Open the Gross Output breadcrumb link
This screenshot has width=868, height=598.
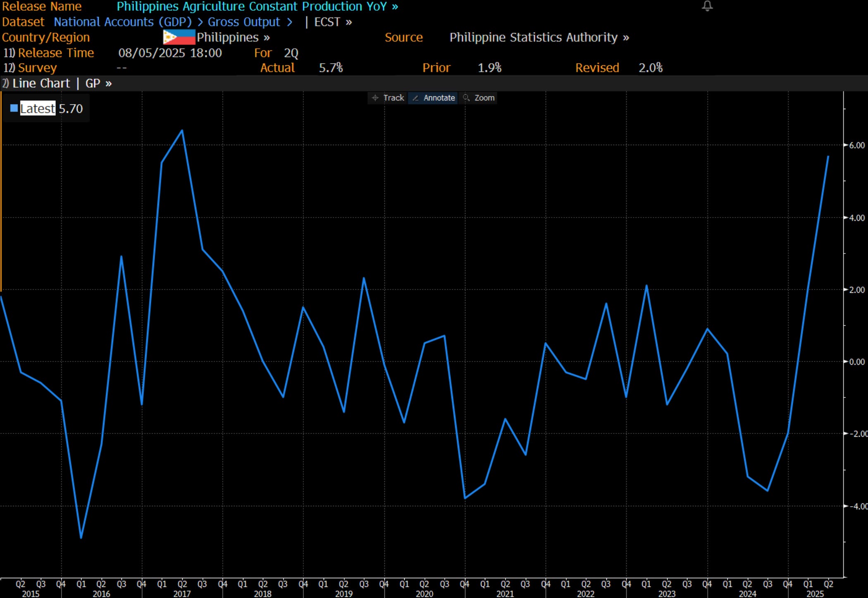click(243, 22)
